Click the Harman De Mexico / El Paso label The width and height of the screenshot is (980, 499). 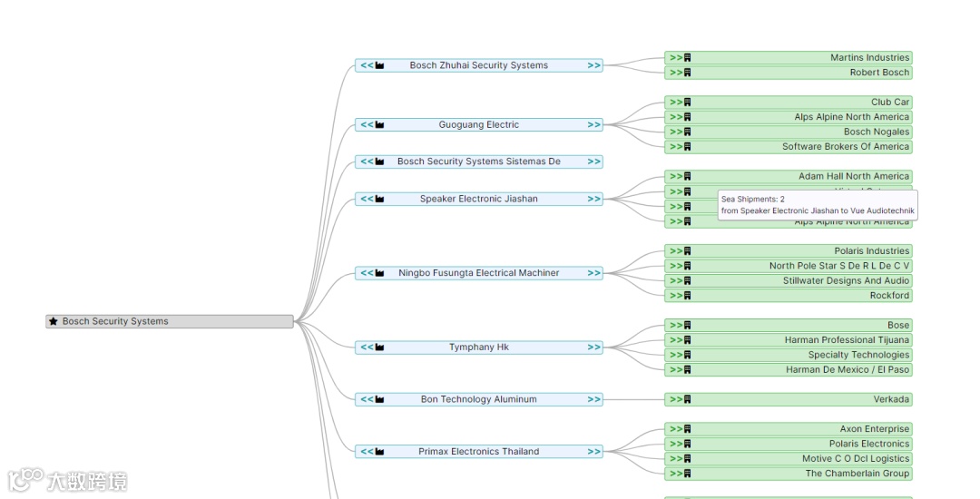tap(848, 370)
